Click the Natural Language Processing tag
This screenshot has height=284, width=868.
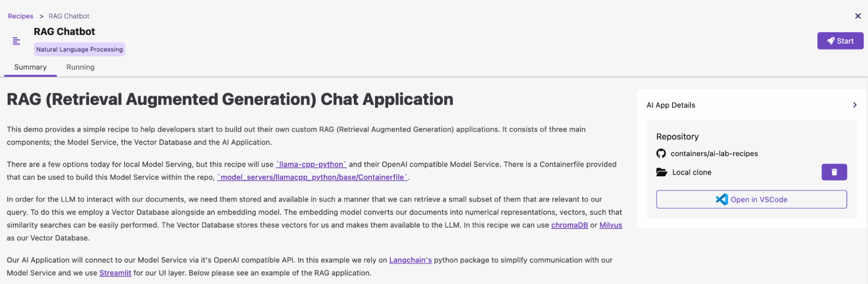(x=79, y=50)
